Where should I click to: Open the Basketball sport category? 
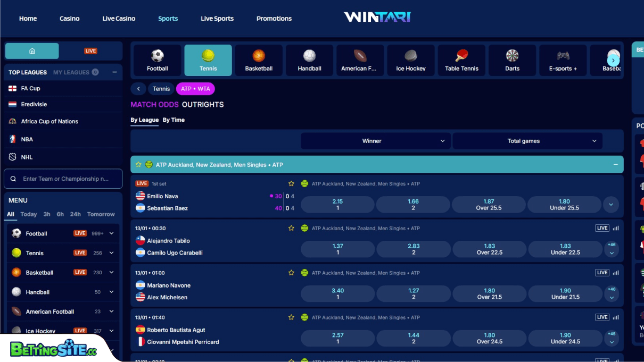259,60
